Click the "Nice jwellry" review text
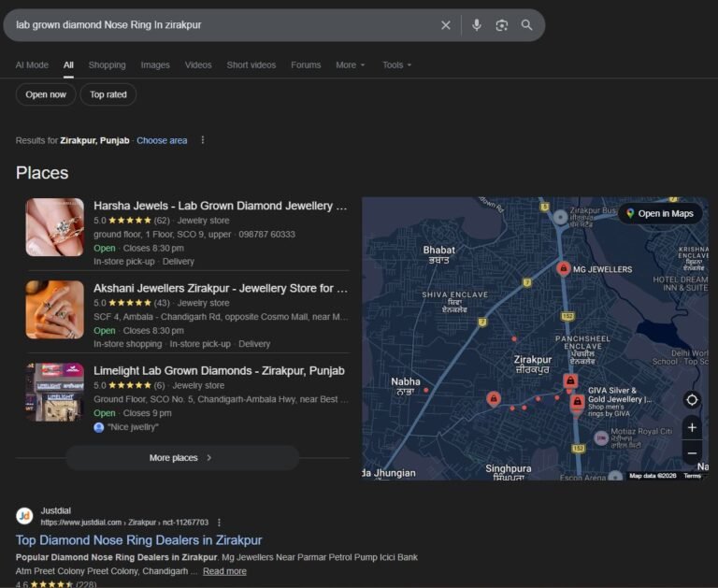The width and height of the screenshot is (718, 588). pos(133,427)
